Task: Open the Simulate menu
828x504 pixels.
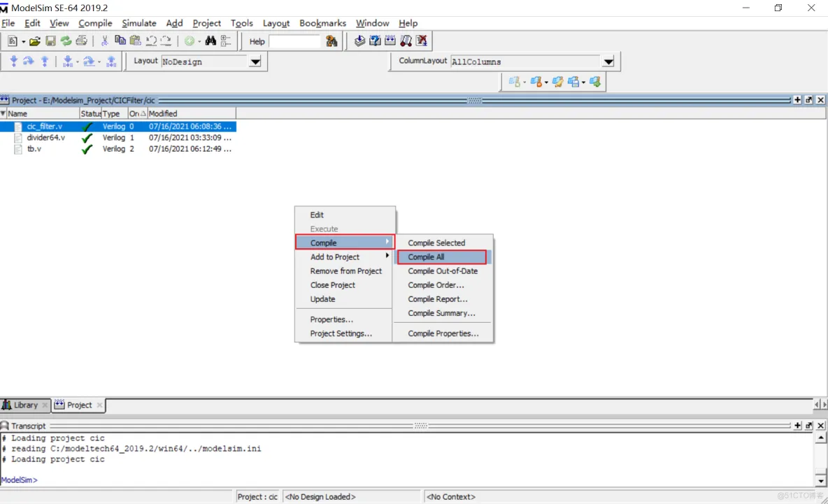Action: (139, 23)
